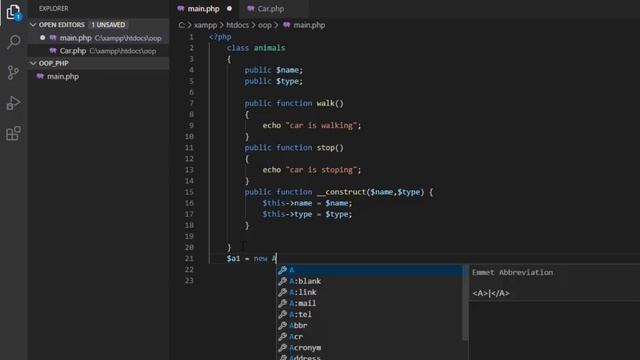Click '$this->name = $name;' line

click(x=307, y=203)
